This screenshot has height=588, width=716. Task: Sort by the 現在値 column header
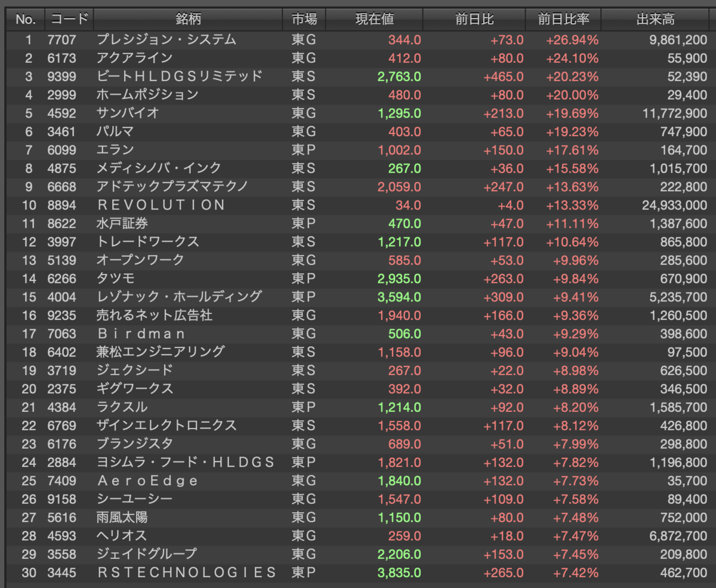click(375, 20)
